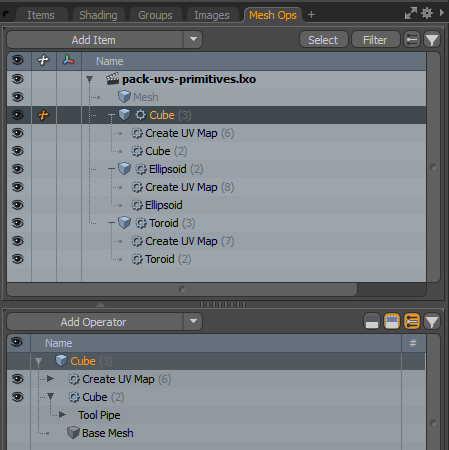This screenshot has width=449, height=450.
Task: Click the gray half-panel layout icon
Action: 372,322
